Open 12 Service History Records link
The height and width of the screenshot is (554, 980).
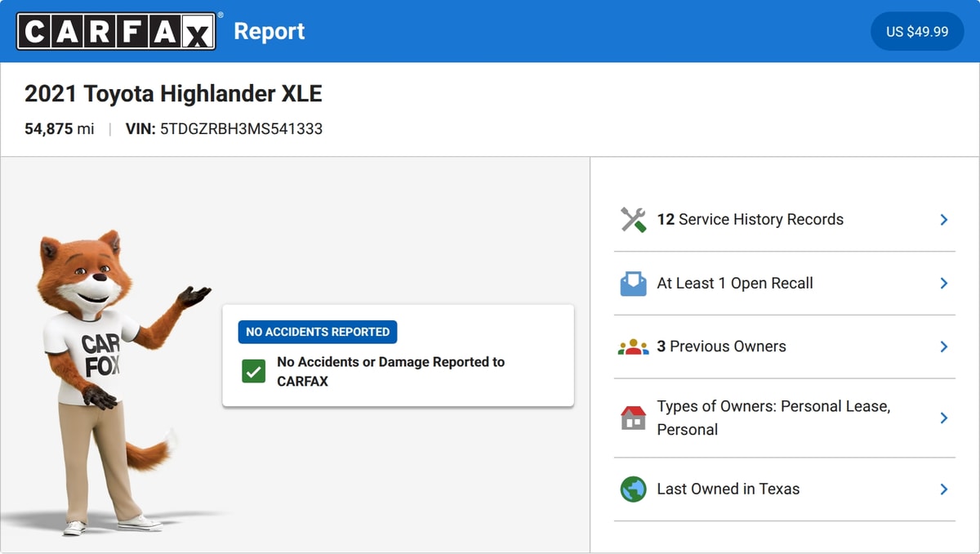coord(751,219)
